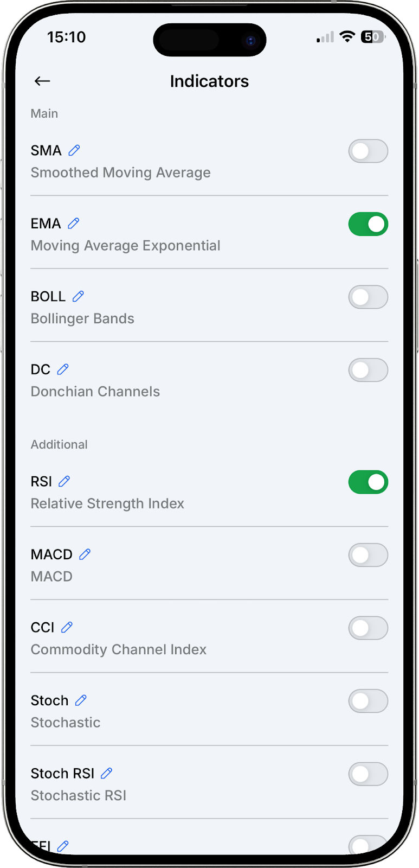Toggle on Donchian Channels switch

pyautogui.click(x=368, y=370)
